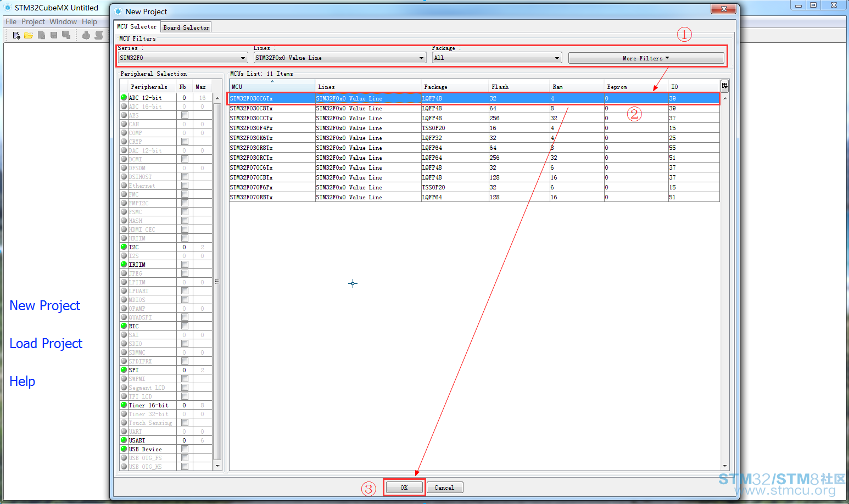Click the green status dot for ADC 12-bit
This screenshot has height=504, width=849.
(x=124, y=97)
